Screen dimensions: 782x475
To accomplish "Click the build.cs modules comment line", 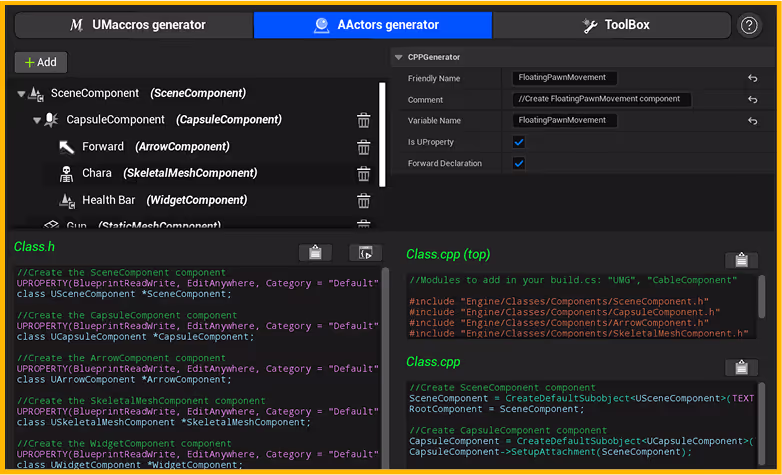I will point(573,280).
